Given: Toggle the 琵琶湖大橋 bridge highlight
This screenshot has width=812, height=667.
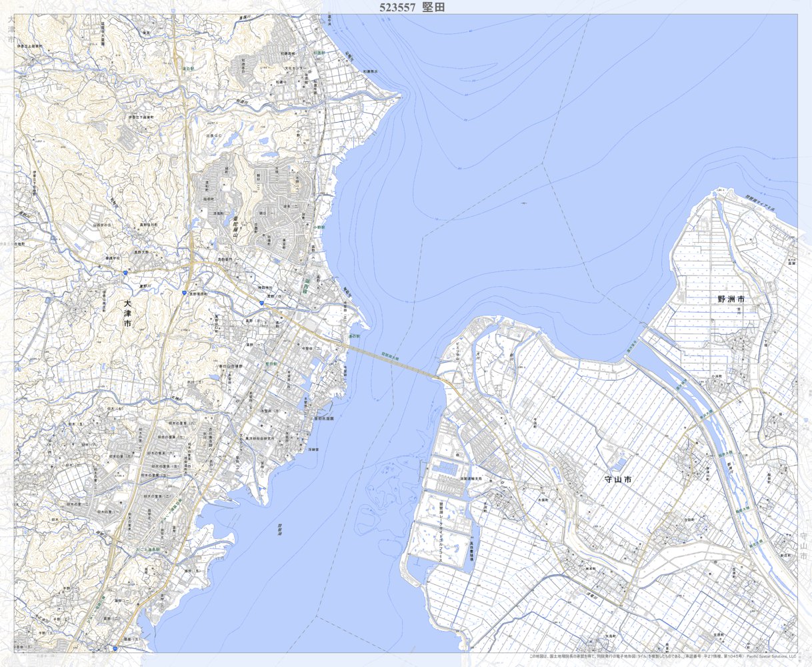Looking at the screenshot, I should point(391,356).
